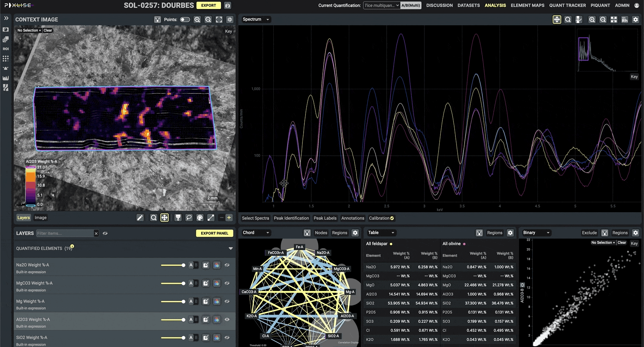Select the lasso selection tool
The image size is (644, 347).
[189, 218]
